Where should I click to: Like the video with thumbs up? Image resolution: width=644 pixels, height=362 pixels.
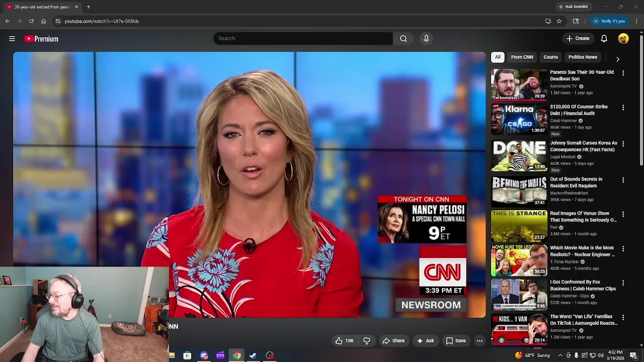(x=345, y=341)
